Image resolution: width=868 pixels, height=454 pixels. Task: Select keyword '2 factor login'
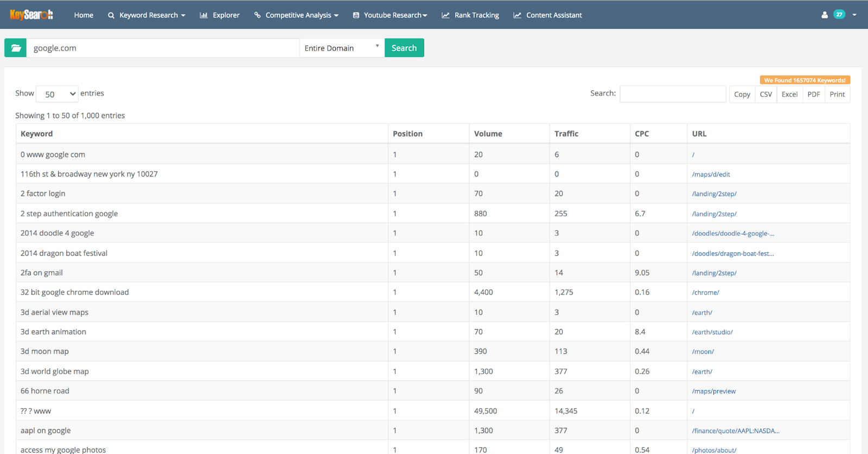[43, 194]
